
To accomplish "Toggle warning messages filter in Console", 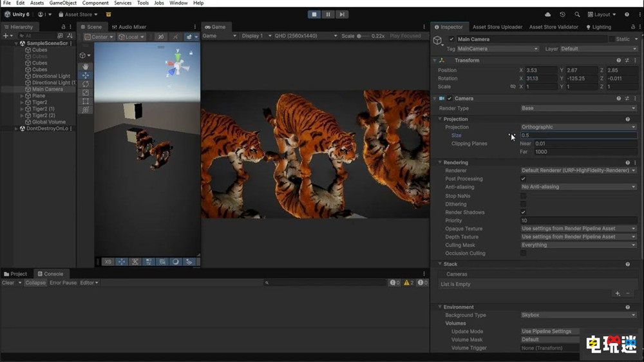I will (408, 283).
